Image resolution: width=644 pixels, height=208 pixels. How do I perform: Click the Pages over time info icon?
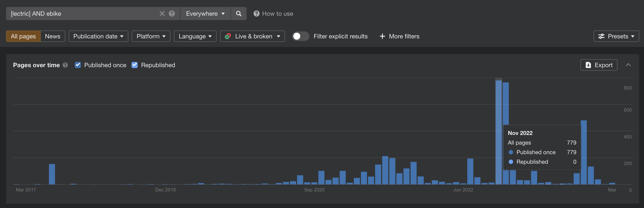pyautogui.click(x=65, y=65)
